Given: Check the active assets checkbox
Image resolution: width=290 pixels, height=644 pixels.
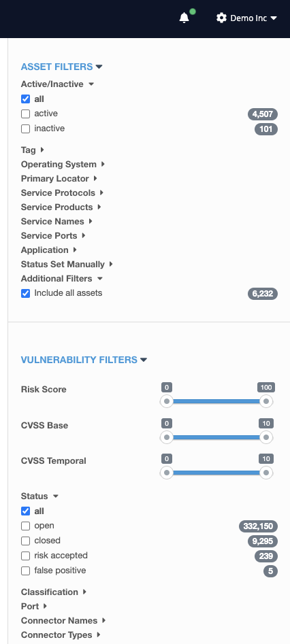Looking at the screenshot, I should point(25,114).
